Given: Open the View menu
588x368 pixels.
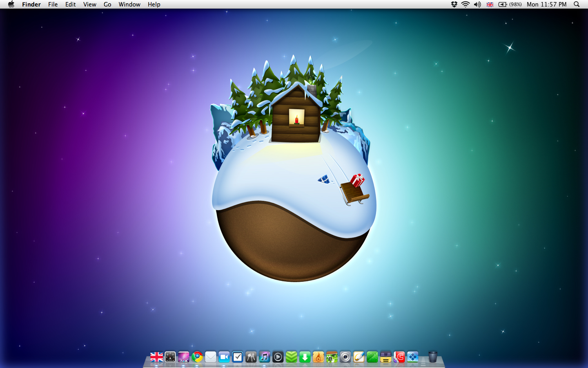Looking at the screenshot, I should [90, 4].
